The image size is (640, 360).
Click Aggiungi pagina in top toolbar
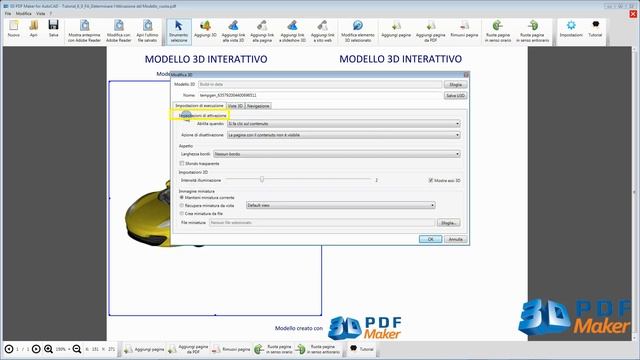(396, 29)
